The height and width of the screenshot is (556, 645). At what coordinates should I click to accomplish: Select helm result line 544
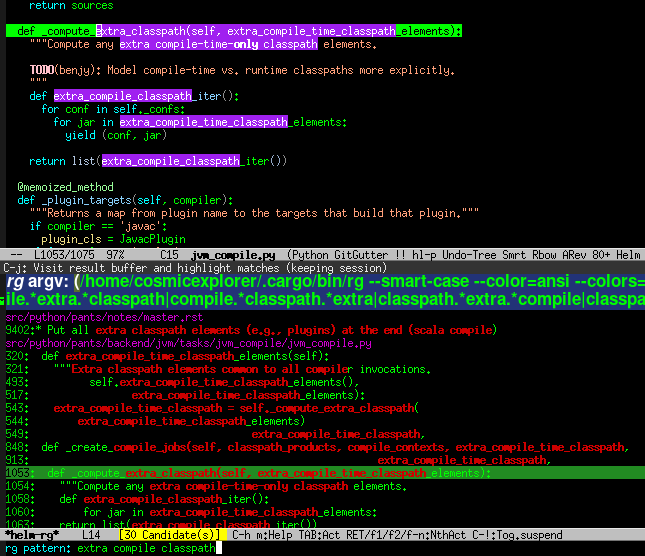pos(155,422)
